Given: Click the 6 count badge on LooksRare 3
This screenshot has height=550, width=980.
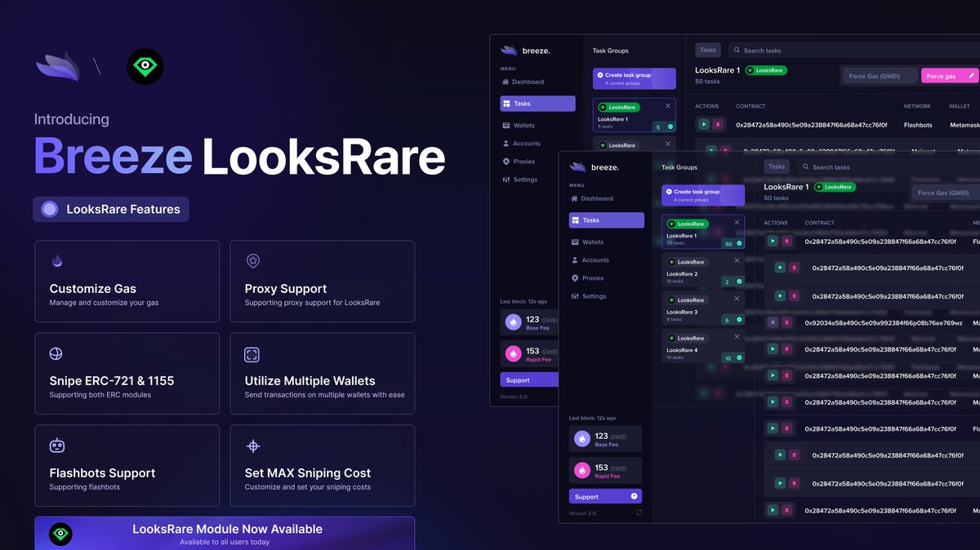Looking at the screenshot, I should tap(732, 320).
